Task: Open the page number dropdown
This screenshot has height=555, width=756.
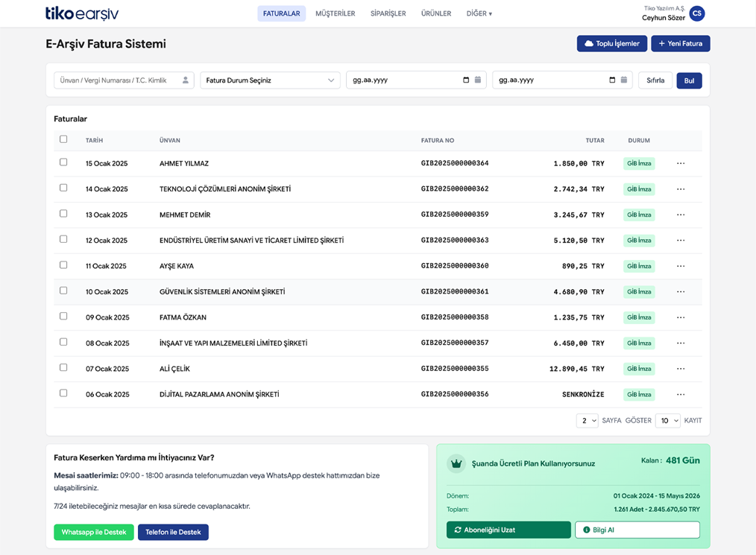Action: (x=587, y=421)
